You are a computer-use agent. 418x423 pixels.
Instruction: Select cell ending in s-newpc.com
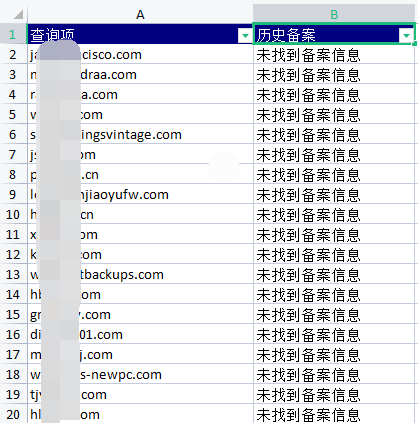(140, 374)
